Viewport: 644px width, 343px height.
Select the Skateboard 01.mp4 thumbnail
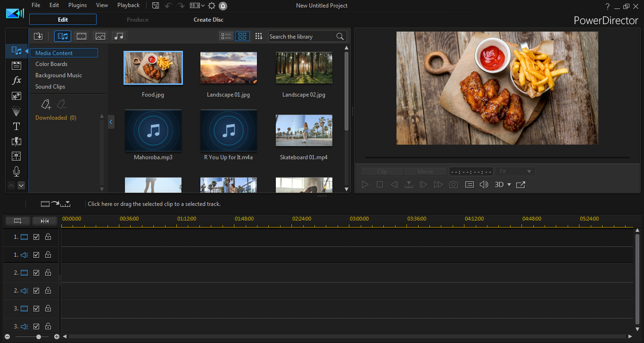click(304, 130)
